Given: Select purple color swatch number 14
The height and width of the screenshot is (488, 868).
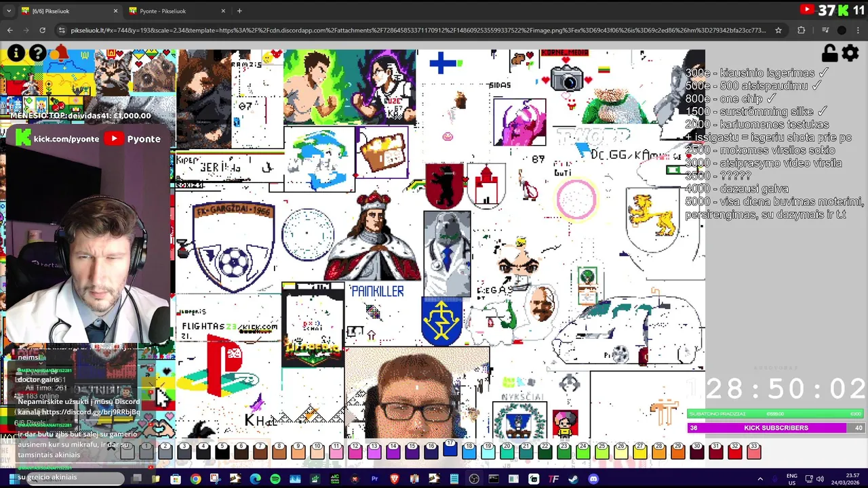Looking at the screenshot, I should [393, 451].
